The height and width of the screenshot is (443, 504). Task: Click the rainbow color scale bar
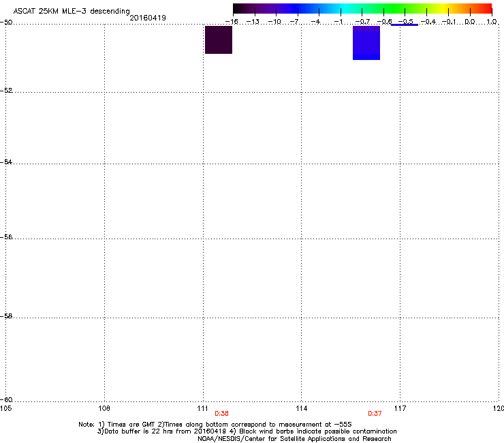pyautogui.click(x=362, y=9)
